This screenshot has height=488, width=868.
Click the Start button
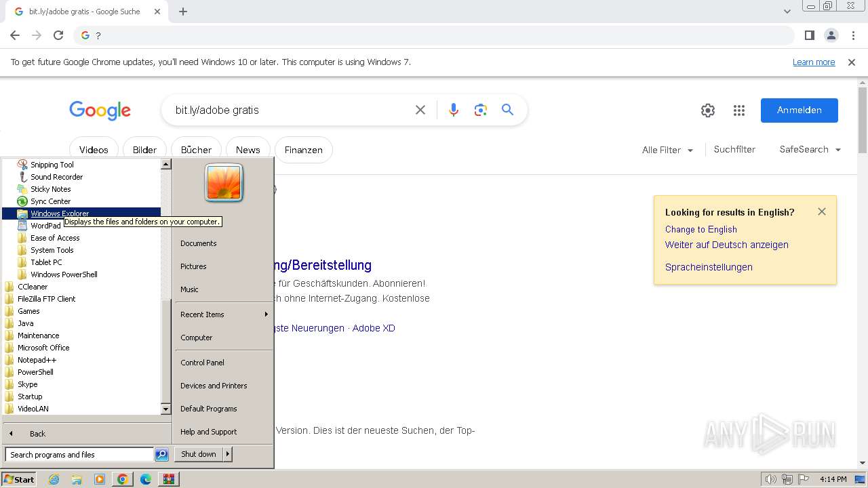coord(19,479)
